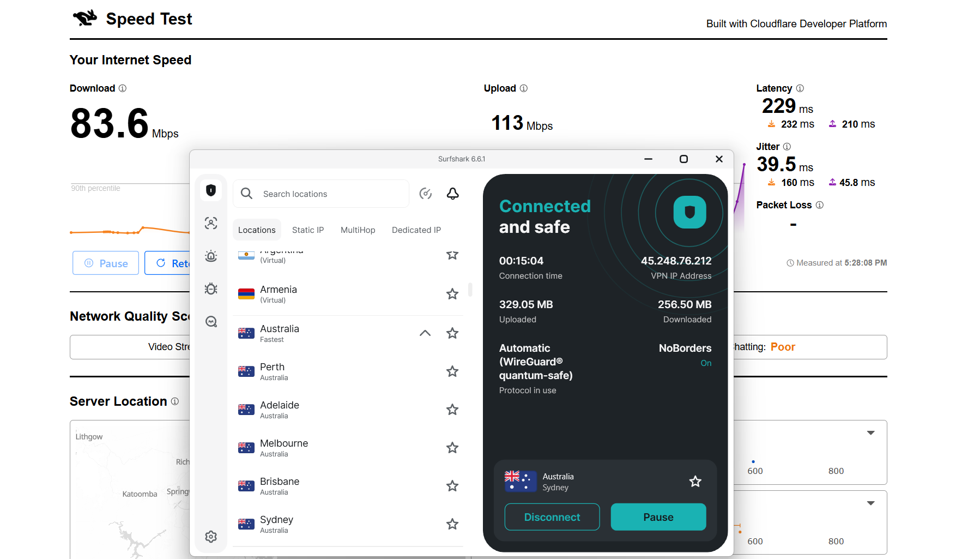Select the VPN shield icon in sidebar
Screen dimensions: 980x559
click(x=211, y=190)
